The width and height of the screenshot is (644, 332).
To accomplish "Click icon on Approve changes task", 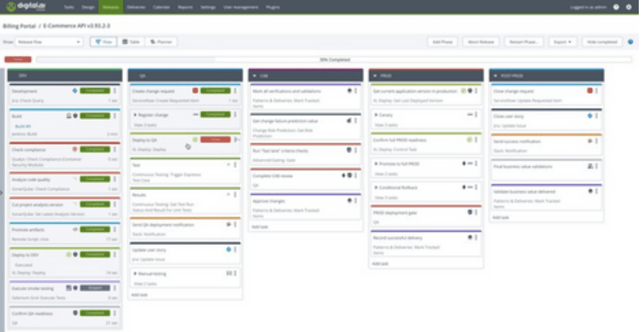I will [x=349, y=201].
